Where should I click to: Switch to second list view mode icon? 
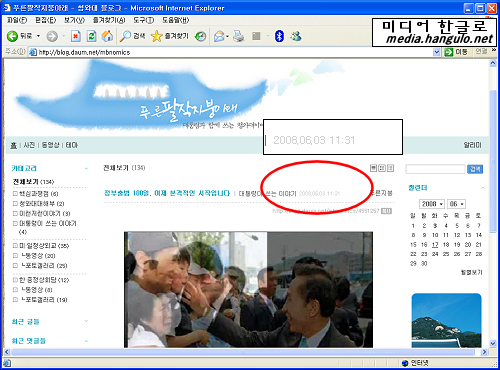coord(382,168)
